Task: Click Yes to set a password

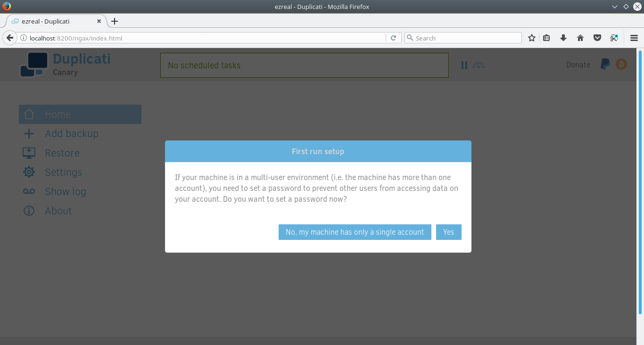Action: tap(448, 232)
